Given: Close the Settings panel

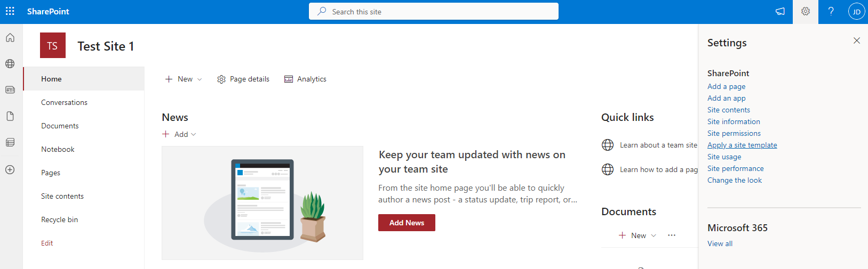Looking at the screenshot, I should (x=857, y=40).
